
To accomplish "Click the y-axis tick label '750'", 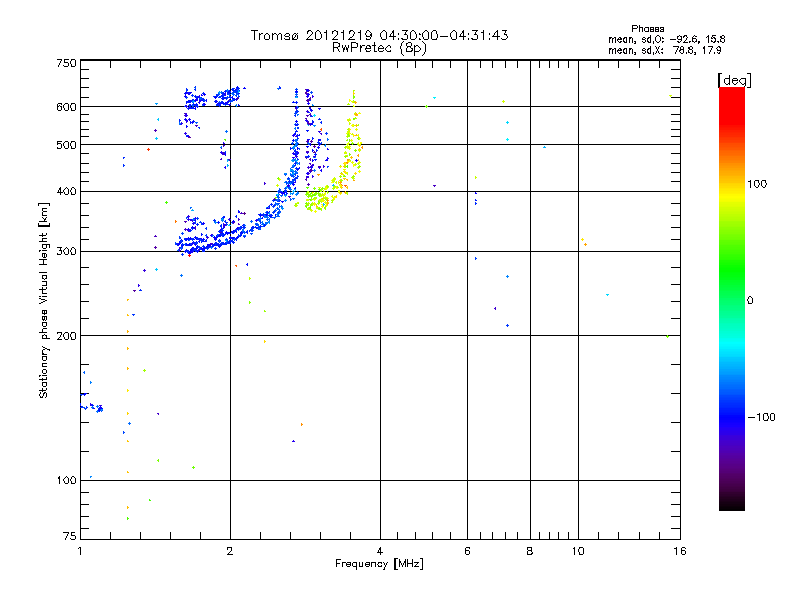I will click(66, 63).
